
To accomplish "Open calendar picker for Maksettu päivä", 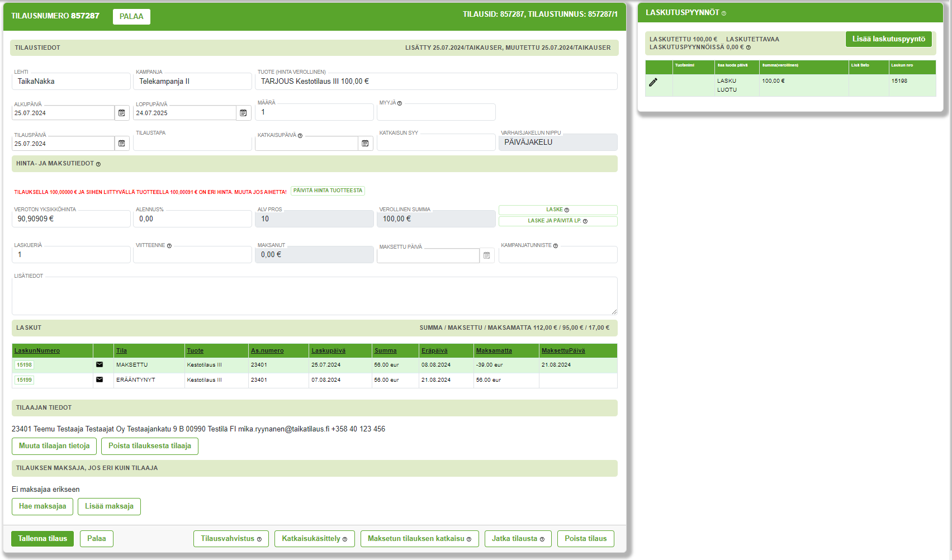I will (487, 255).
